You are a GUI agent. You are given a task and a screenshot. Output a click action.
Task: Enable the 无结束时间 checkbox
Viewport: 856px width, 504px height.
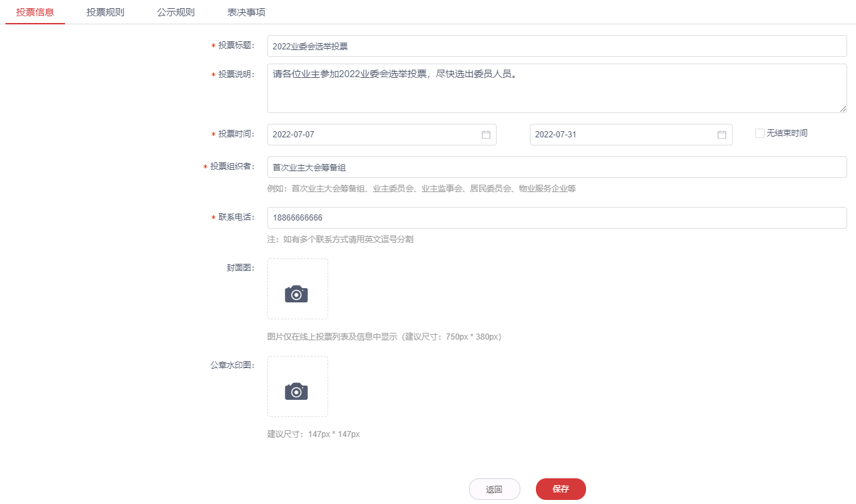click(x=759, y=133)
